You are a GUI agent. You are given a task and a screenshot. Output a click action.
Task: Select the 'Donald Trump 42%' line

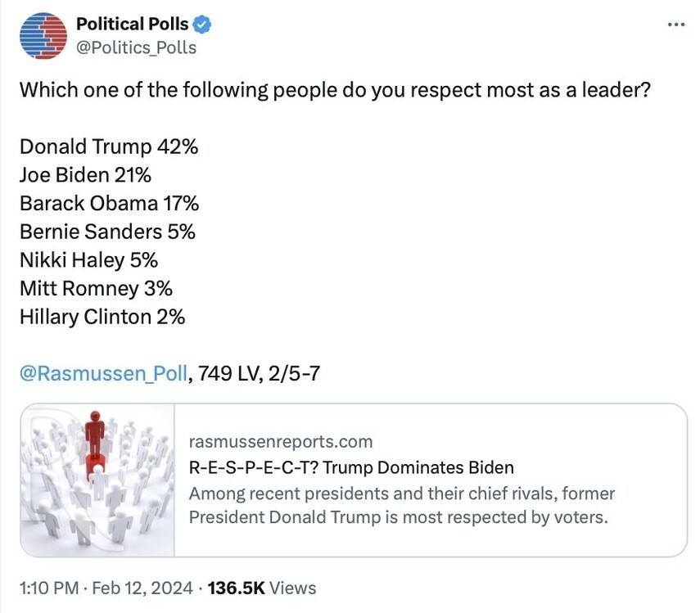tap(109, 146)
